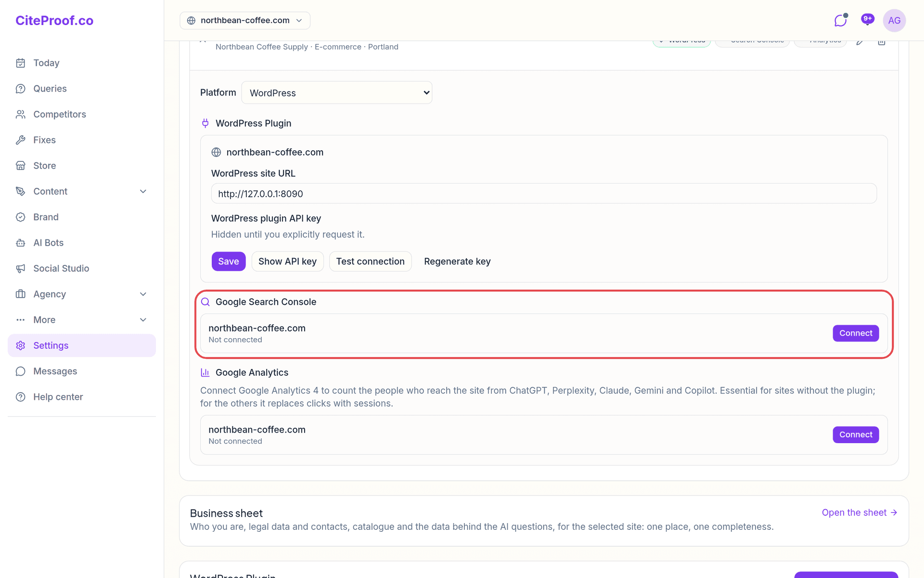This screenshot has height=578, width=924.
Task: Click the wrench icon beside Fixes
Action: (x=20, y=140)
